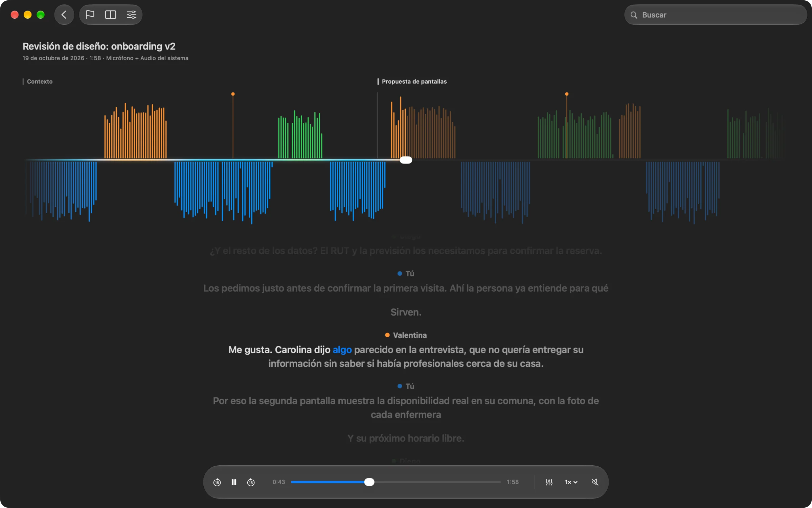Click the bright green waveform segment

[x=300, y=135]
